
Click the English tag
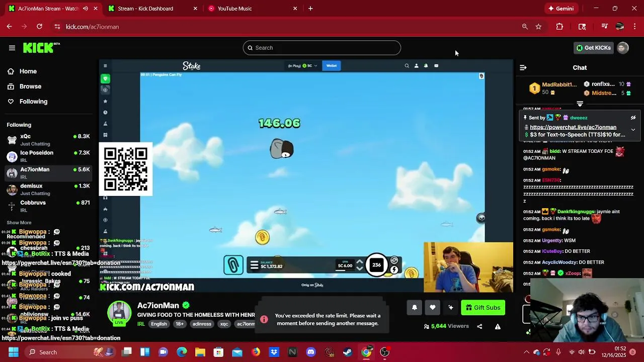159,324
